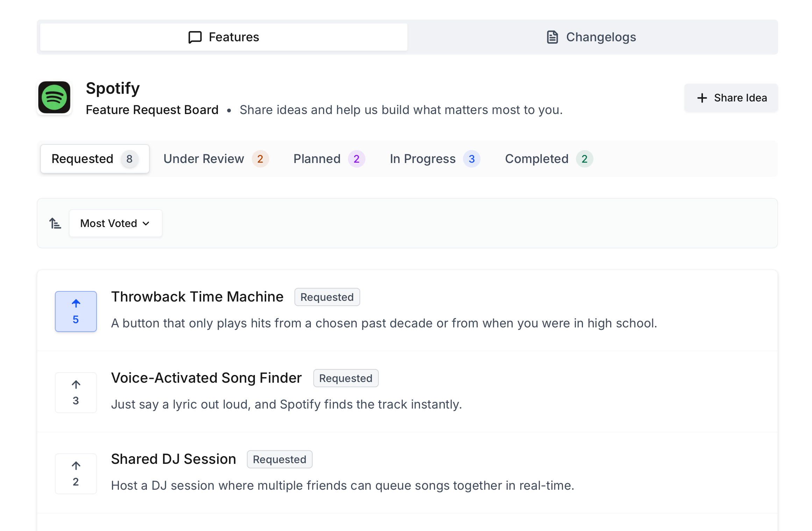
Task: Upvote the Shared DJ Session idea
Action: click(x=76, y=474)
